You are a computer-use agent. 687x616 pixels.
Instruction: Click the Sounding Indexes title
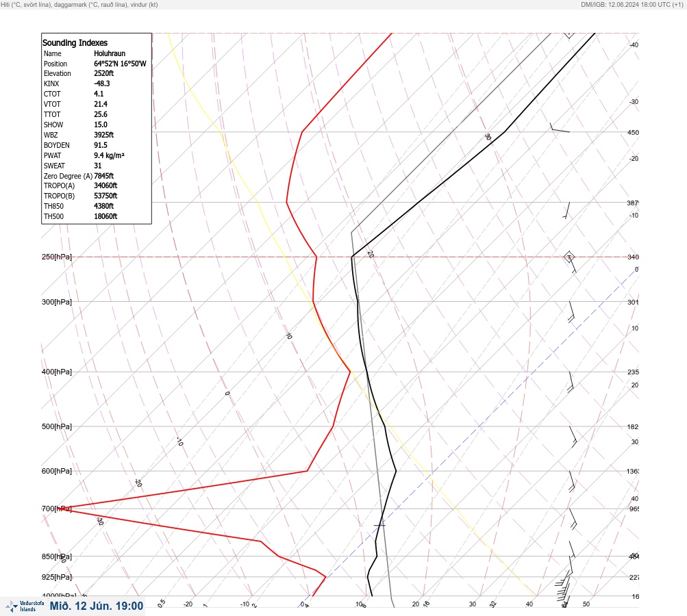(x=75, y=42)
